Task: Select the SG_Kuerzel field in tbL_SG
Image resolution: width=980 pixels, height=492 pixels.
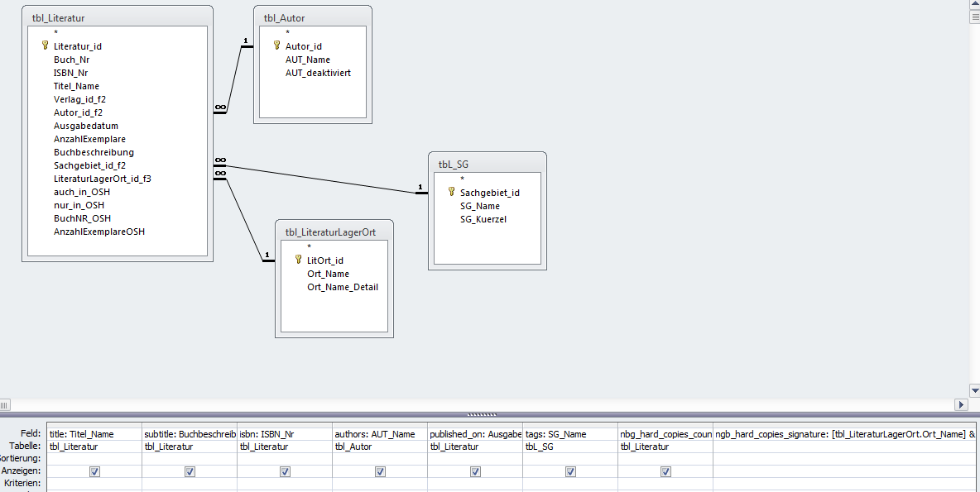Action: (484, 219)
